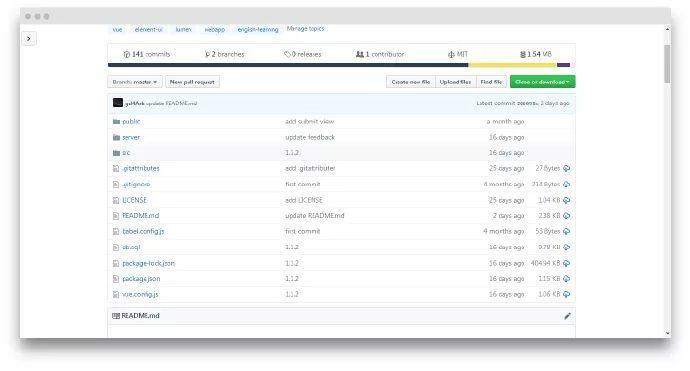The height and width of the screenshot is (371, 690).
Task: Click the pencil icon to edit README.md
Action: [567, 316]
